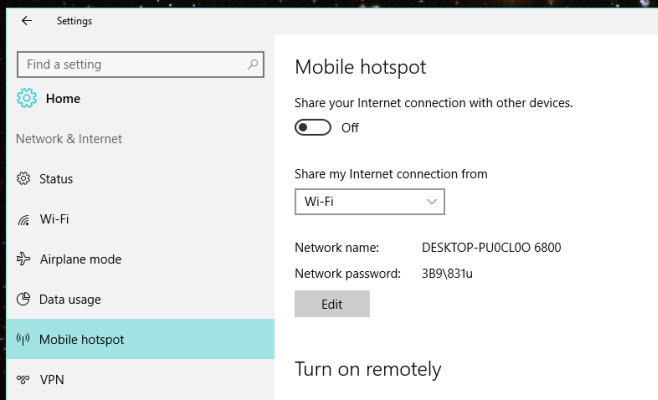Click the Turn on remotely heading
658x400 pixels.
368,369
